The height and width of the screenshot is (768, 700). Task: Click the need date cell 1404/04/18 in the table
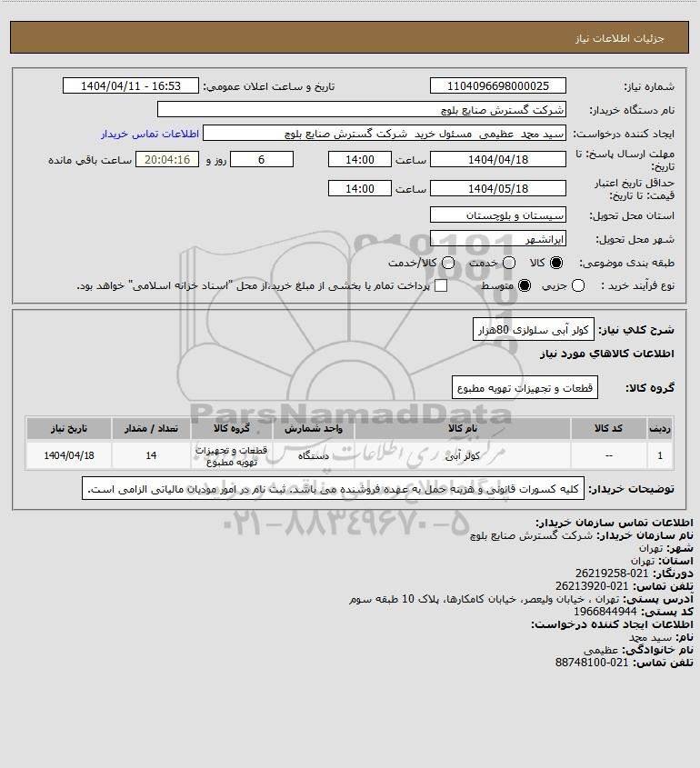(x=69, y=455)
